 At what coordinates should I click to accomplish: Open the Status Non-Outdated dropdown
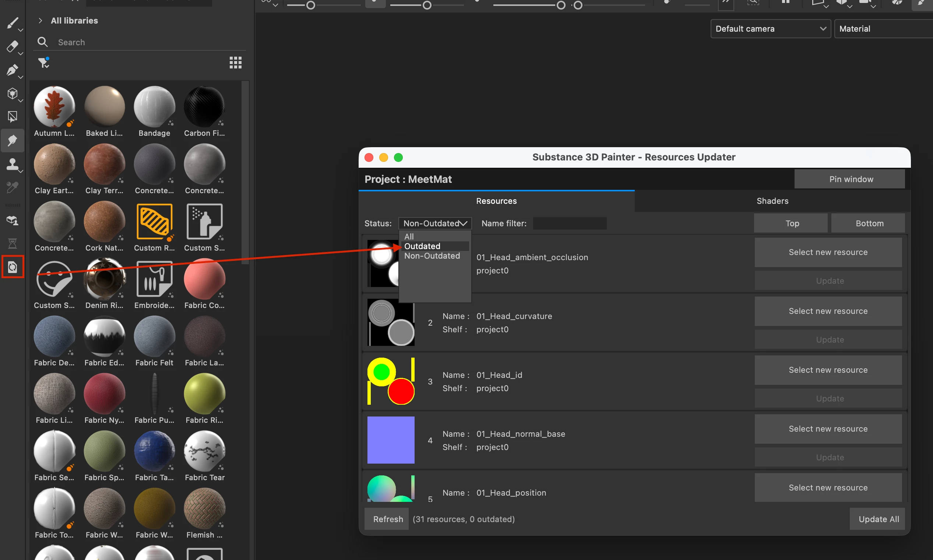[434, 223]
